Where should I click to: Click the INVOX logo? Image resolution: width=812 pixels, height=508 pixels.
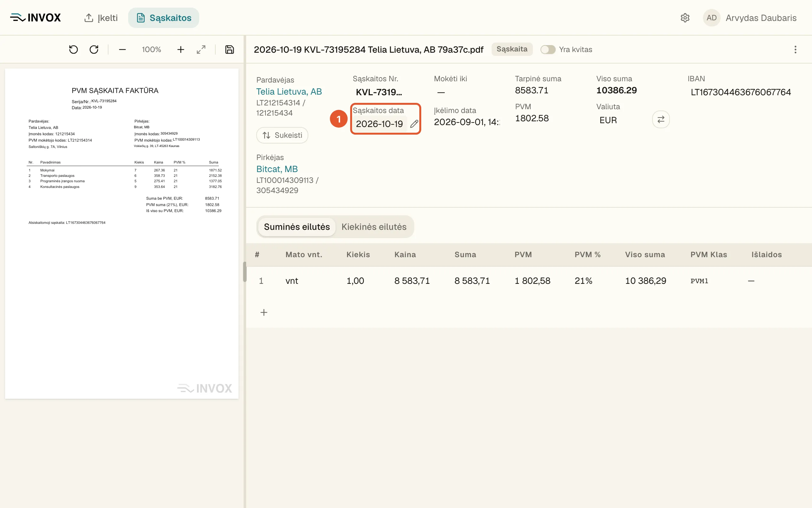click(x=36, y=17)
